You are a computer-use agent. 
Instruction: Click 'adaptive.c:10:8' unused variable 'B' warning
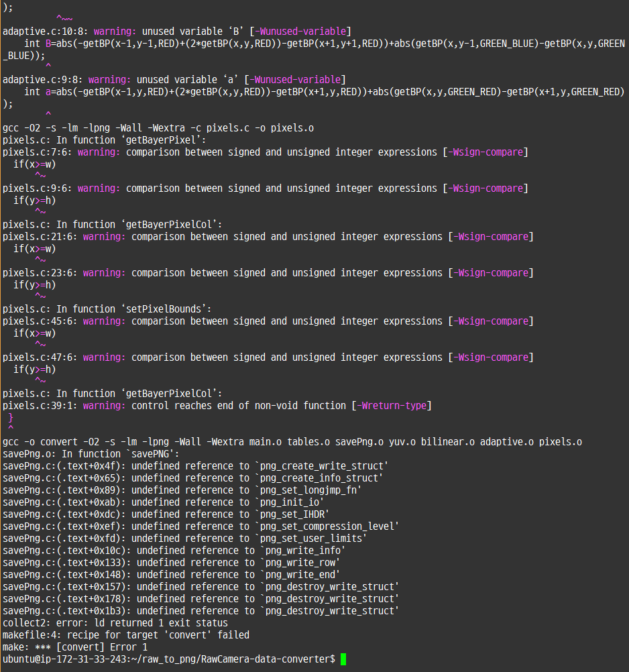(x=176, y=32)
